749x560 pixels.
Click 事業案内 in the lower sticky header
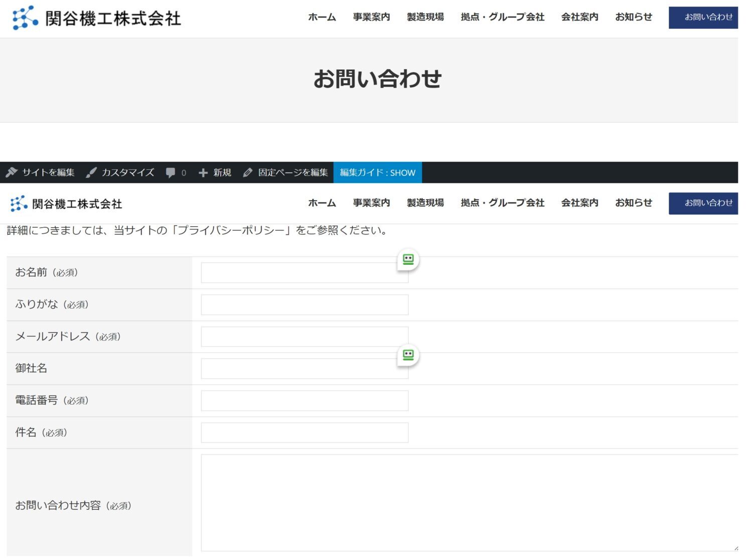[371, 203]
